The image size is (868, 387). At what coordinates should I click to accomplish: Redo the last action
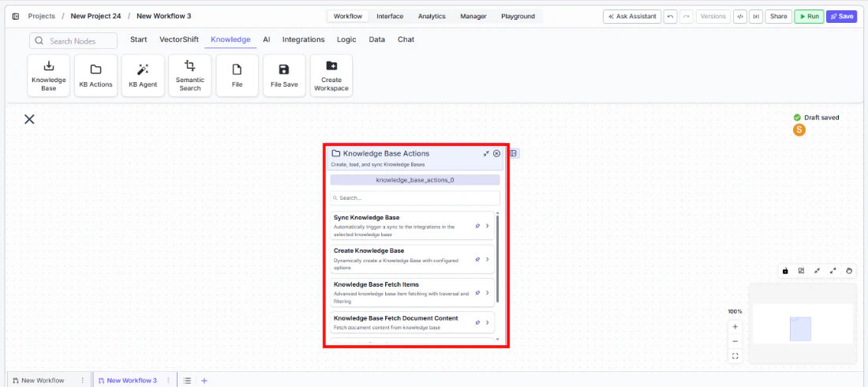click(687, 17)
